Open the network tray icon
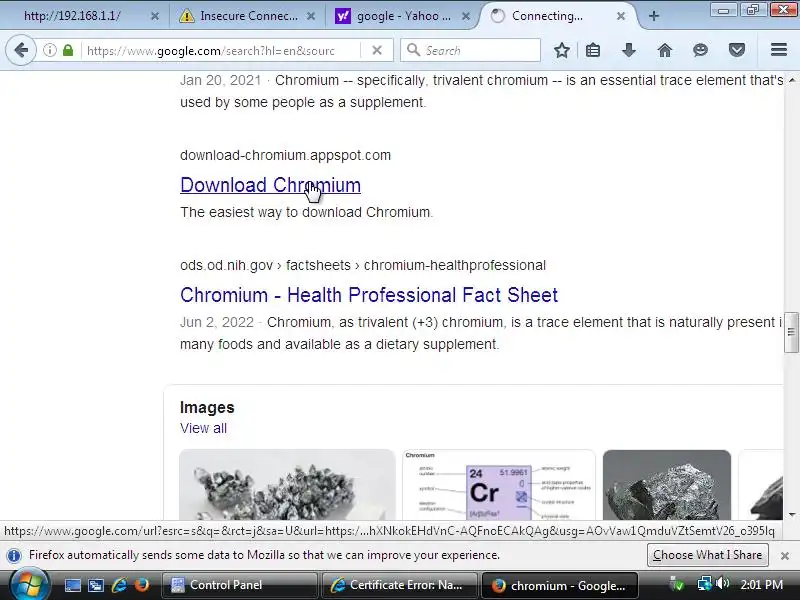Viewport: 800px width, 600px height. pyautogui.click(x=704, y=584)
